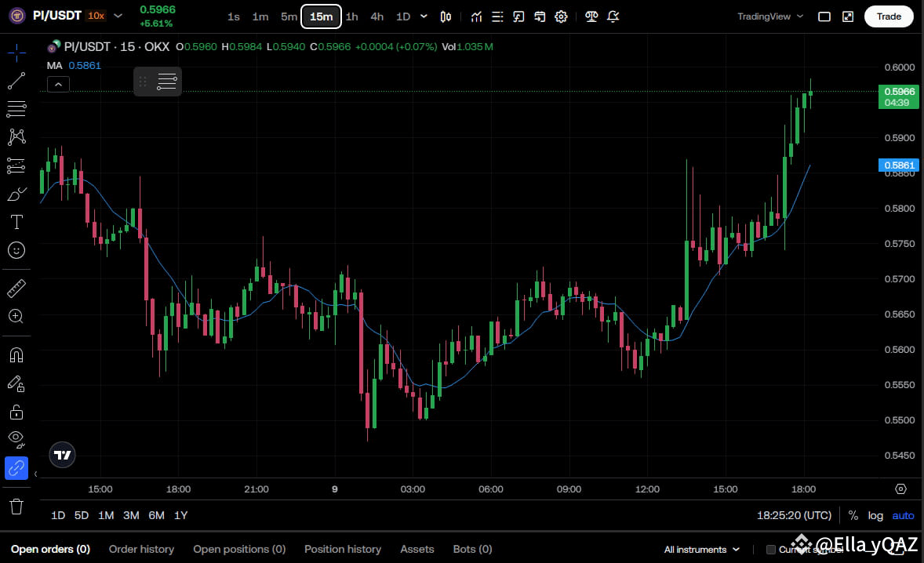Collapse the drawing toolbar side arrow
Screen dimensions: 924x563
pyautogui.click(x=35, y=474)
